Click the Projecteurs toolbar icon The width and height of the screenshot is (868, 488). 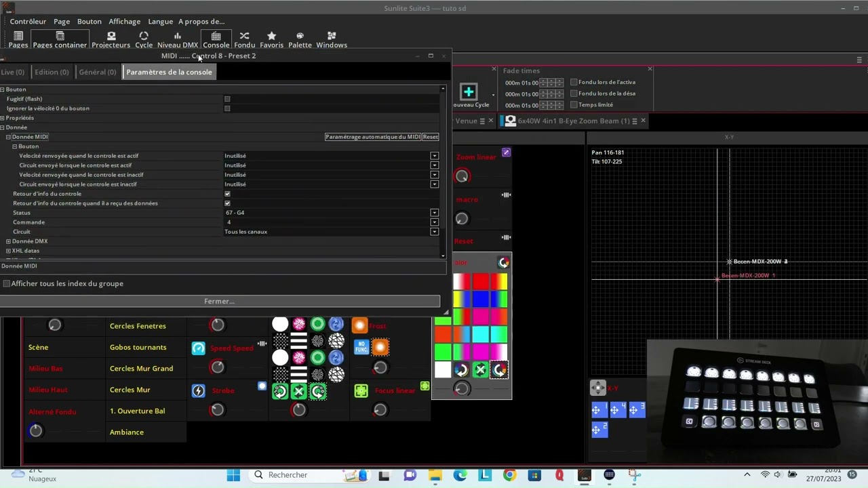[x=111, y=39]
